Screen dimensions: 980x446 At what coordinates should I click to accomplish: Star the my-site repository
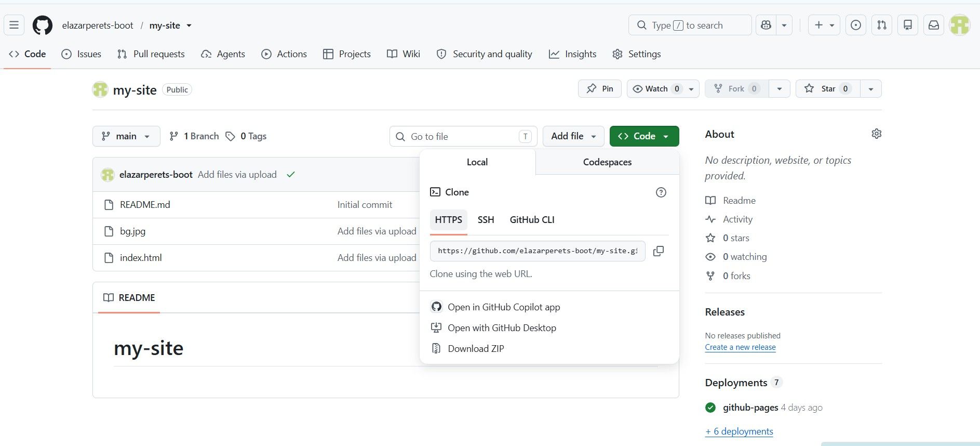(x=828, y=89)
